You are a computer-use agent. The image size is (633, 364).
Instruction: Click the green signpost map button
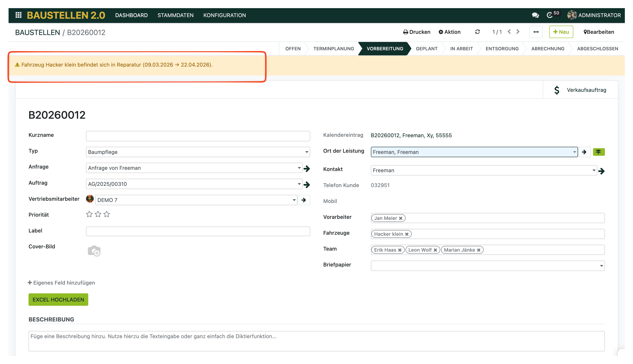tap(599, 152)
